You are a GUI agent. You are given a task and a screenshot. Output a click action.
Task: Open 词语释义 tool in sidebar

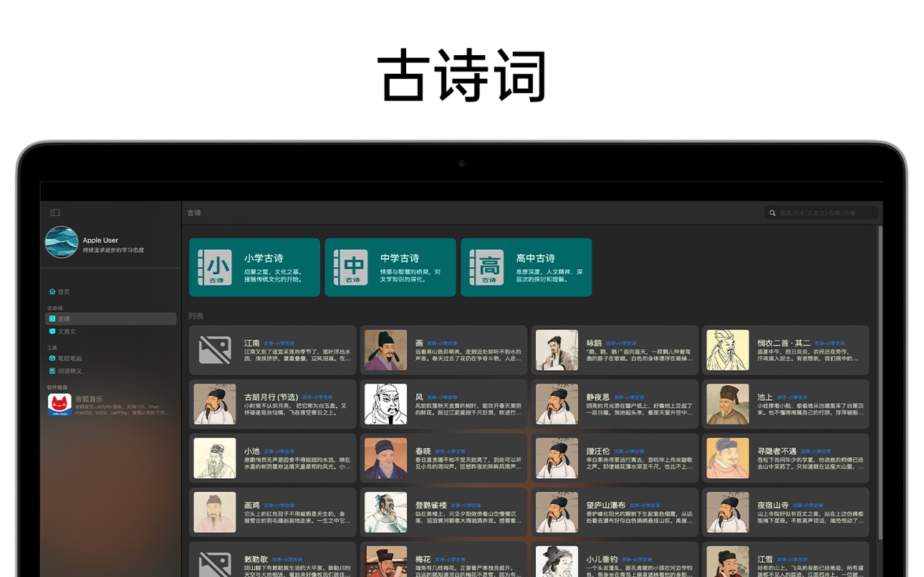point(111,371)
